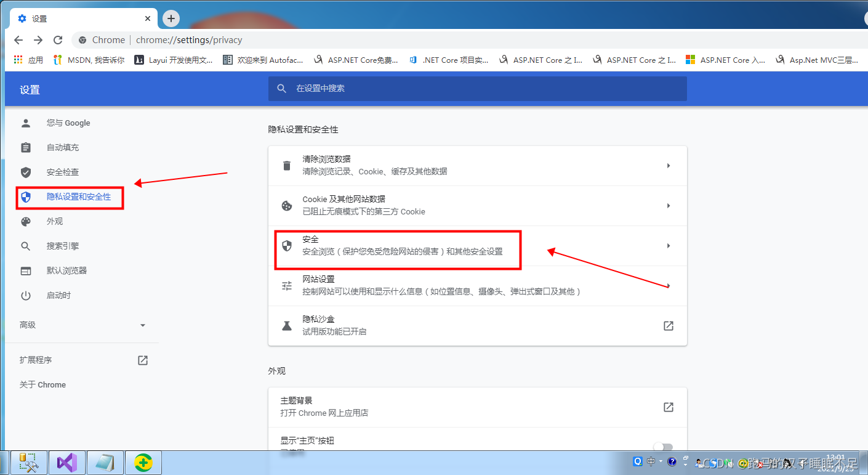Viewport: 868px width, 475px height.
Task: Select 搜索引擎 in sidebar
Action: click(x=63, y=246)
